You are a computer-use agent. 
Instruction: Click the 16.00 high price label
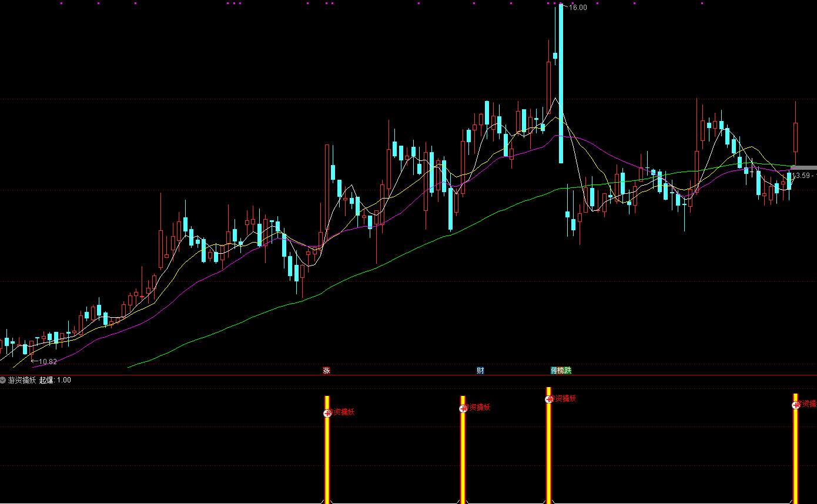click(x=578, y=7)
